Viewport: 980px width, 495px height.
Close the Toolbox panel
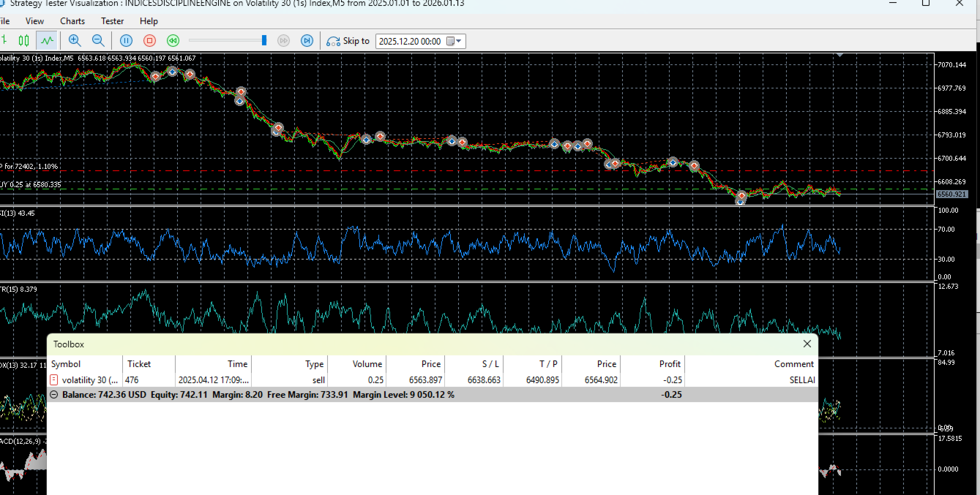(807, 344)
